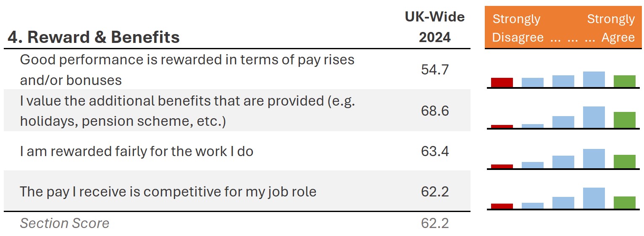
Task: Select "The pay I receive is competitive" statement
Action: pyautogui.click(x=168, y=192)
